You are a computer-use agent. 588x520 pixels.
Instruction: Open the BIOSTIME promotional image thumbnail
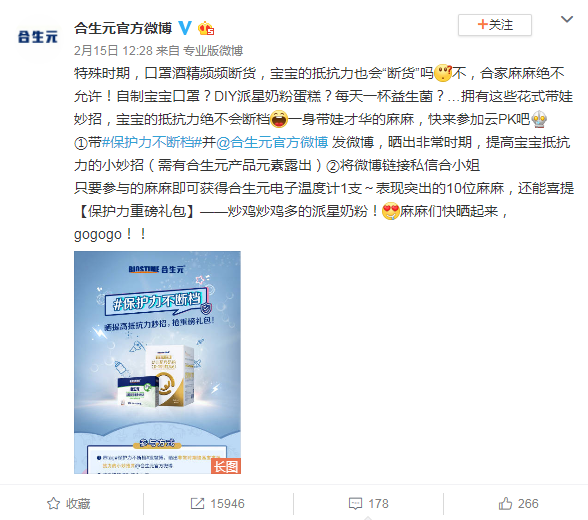pyautogui.click(x=158, y=363)
